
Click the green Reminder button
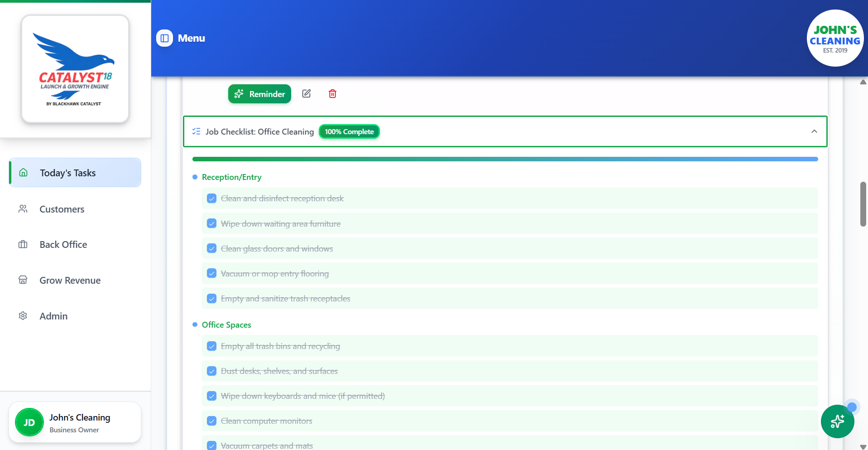pos(259,94)
